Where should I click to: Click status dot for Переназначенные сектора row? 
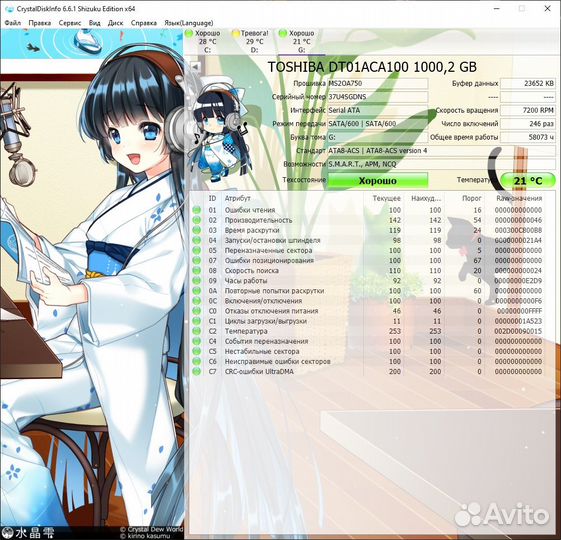pyautogui.click(x=196, y=250)
